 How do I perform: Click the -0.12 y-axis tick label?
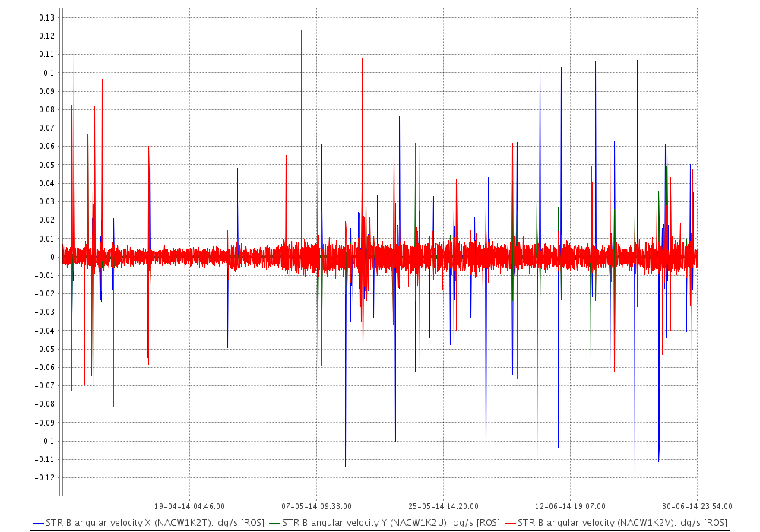coord(45,478)
